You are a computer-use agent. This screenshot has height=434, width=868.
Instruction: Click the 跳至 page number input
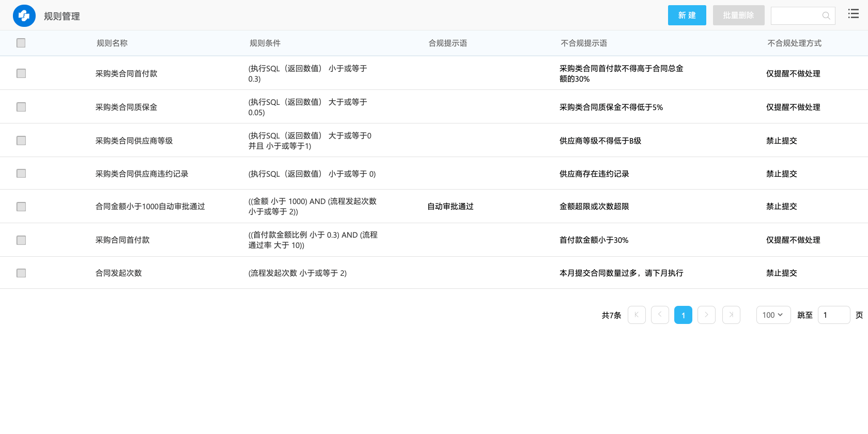tap(834, 315)
